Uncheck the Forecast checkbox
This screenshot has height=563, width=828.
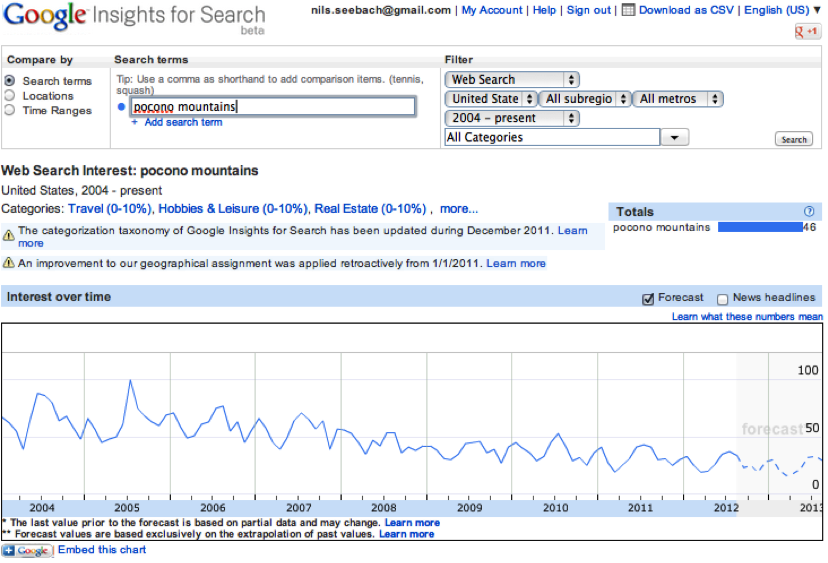648,299
